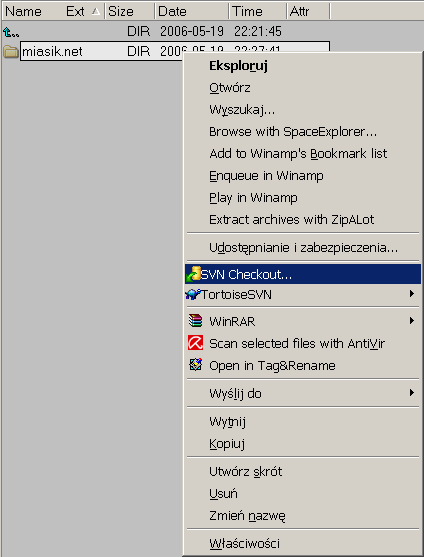This screenshot has height=557, width=424.
Task: Click the AntiVir red umbrella icon
Action: pos(195,343)
